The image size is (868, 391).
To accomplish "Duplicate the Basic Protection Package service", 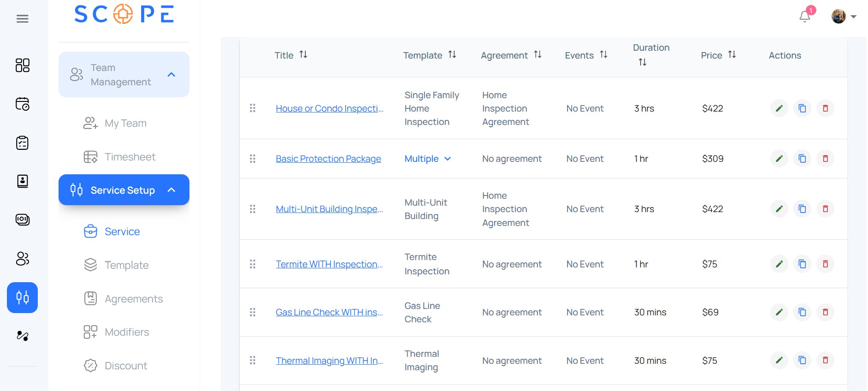I will [x=802, y=159].
